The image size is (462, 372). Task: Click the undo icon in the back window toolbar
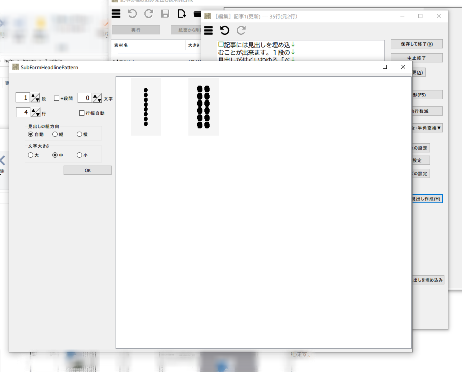click(x=132, y=14)
